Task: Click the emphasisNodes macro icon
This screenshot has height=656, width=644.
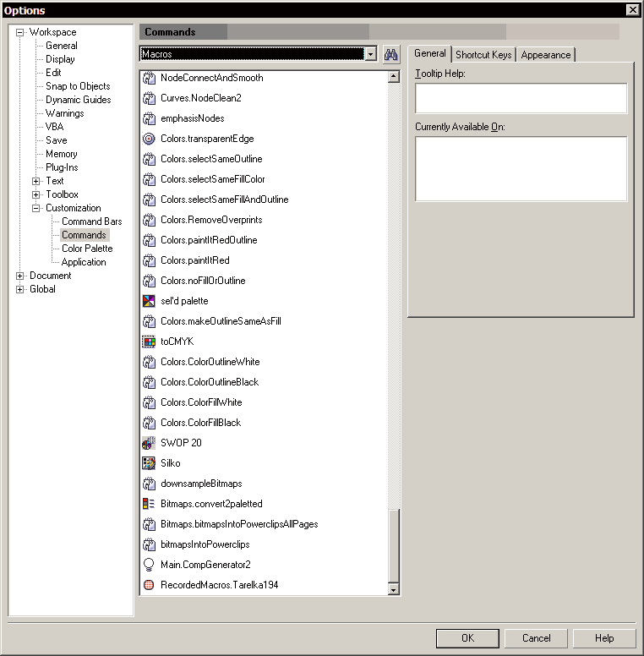Action: click(149, 118)
